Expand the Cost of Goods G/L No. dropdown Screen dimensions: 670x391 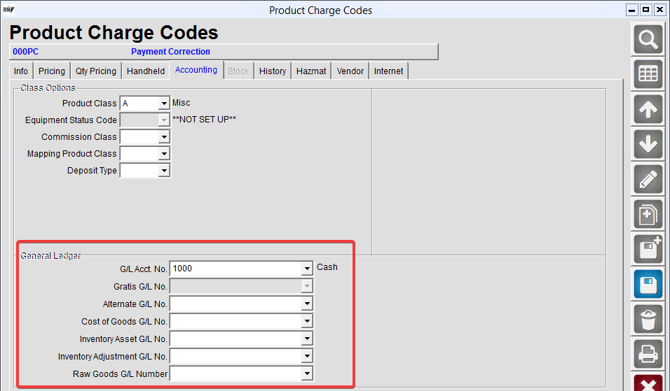click(307, 321)
